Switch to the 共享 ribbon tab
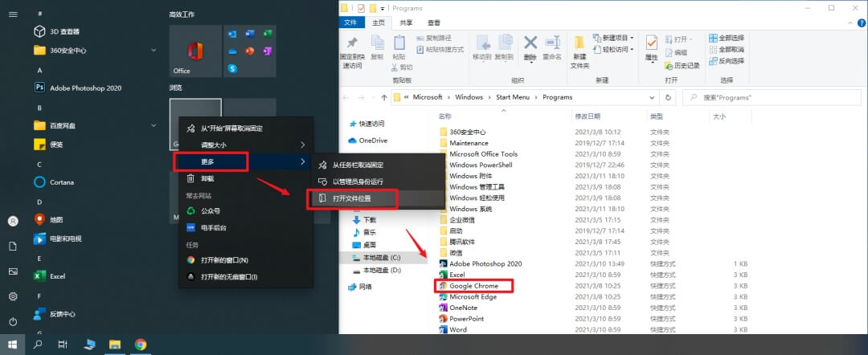Viewport: 868px width, 355px height. click(406, 22)
